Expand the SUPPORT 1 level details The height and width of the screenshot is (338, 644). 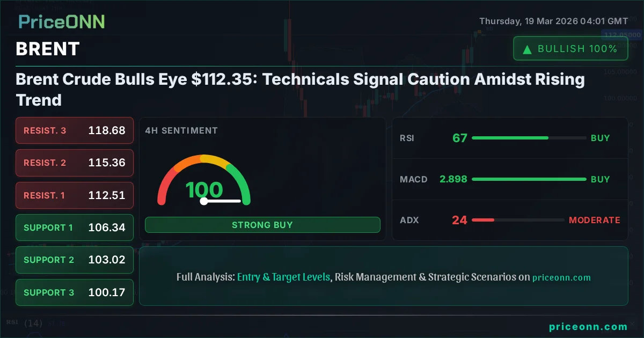(74, 227)
